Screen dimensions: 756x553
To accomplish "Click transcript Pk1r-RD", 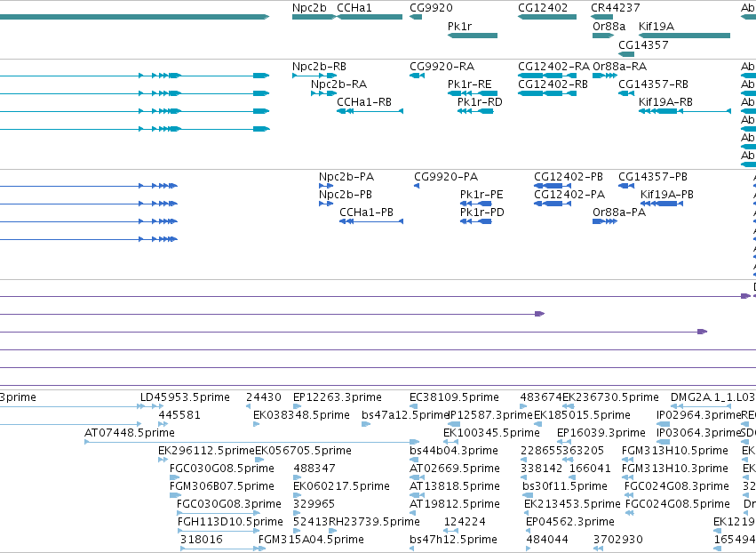I will point(480,102).
